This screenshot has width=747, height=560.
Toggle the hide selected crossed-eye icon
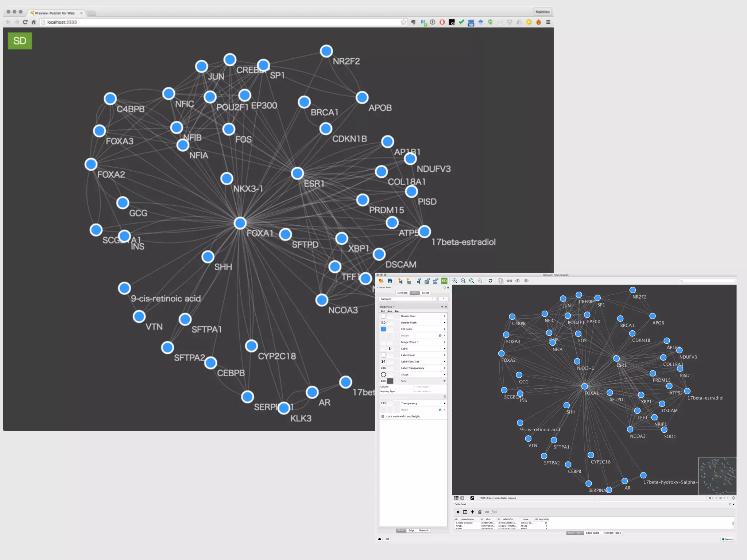(x=518, y=281)
